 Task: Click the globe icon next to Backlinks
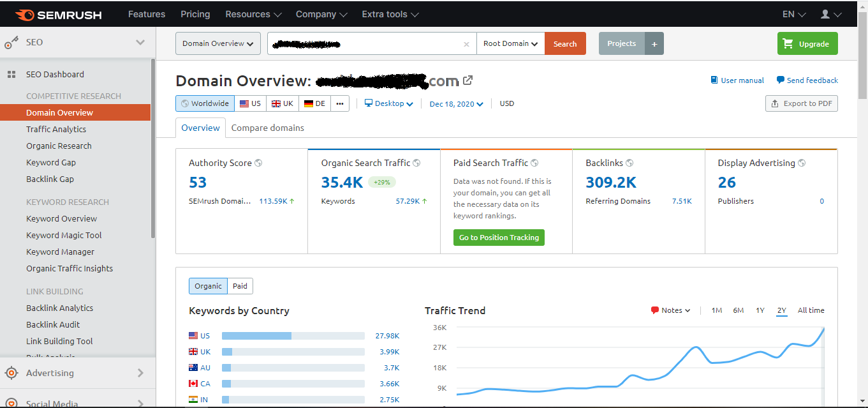point(629,163)
